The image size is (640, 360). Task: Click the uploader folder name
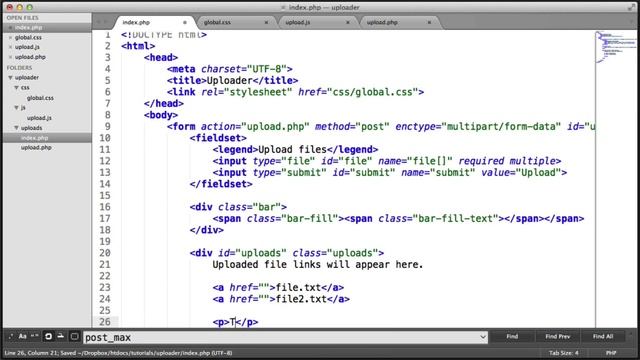pos(27,78)
